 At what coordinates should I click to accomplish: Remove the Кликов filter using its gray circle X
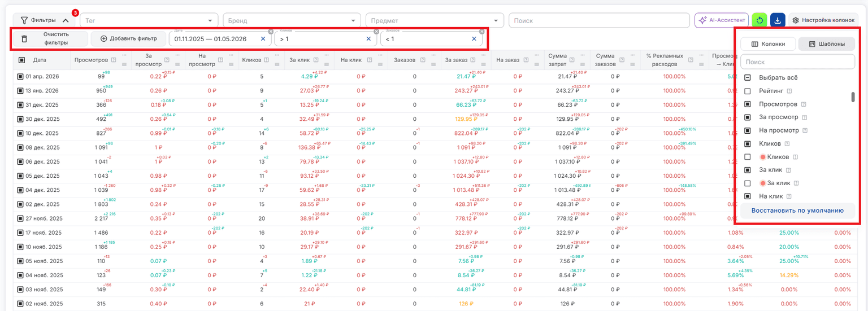[x=376, y=32]
